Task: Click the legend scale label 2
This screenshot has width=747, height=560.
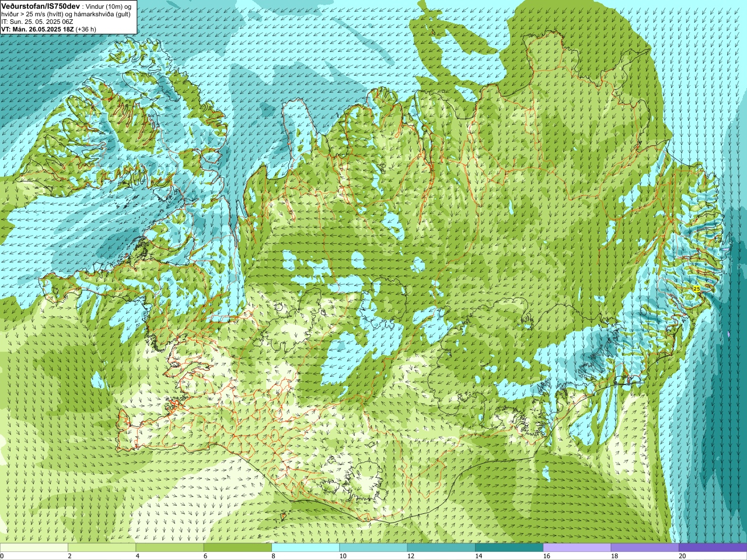Action: tap(69, 556)
